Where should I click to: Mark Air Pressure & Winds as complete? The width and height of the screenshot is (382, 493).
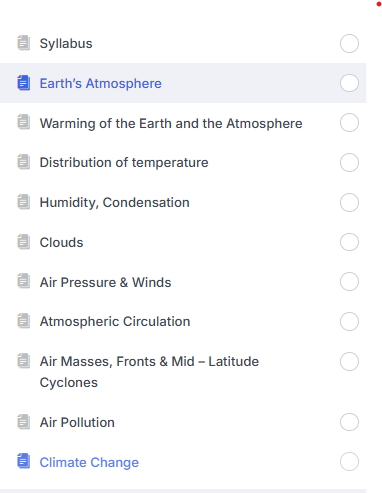pyautogui.click(x=349, y=282)
